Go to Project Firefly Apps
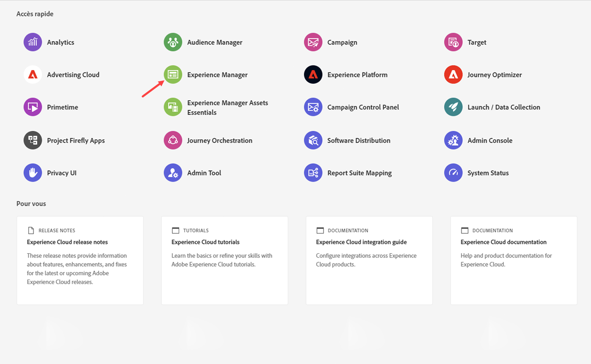The height and width of the screenshot is (364, 591). pyautogui.click(x=76, y=140)
